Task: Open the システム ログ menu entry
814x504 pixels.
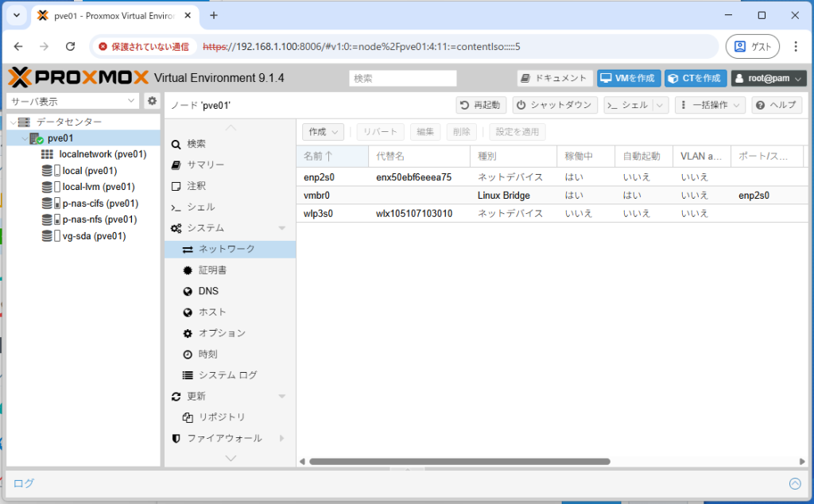Action: coord(227,374)
